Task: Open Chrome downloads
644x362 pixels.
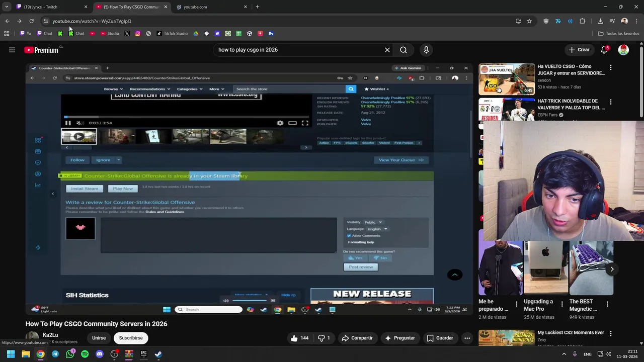Action: click(600, 21)
